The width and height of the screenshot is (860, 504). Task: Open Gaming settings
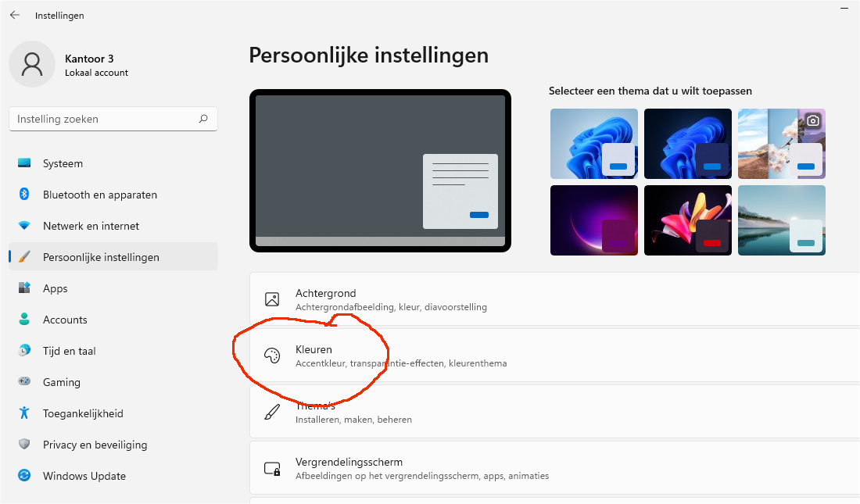click(x=113, y=381)
